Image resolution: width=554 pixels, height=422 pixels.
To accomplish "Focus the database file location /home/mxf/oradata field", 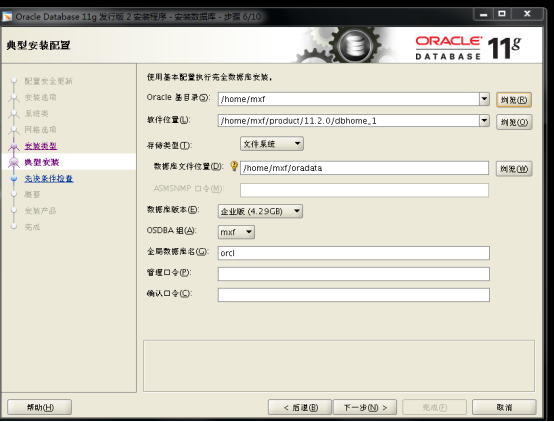I will point(364,168).
